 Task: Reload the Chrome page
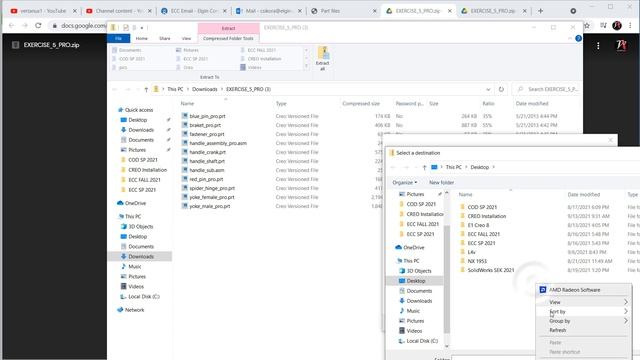tap(38, 25)
